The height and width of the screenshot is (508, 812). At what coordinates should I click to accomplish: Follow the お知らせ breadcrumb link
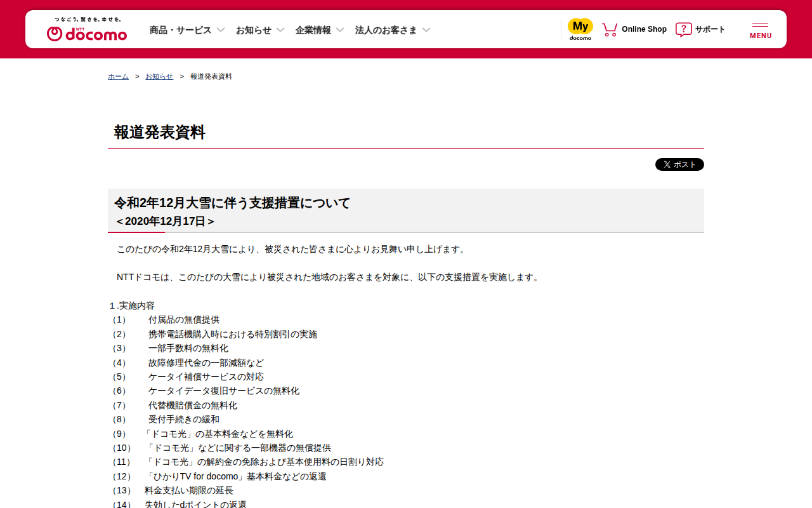[159, 76]
